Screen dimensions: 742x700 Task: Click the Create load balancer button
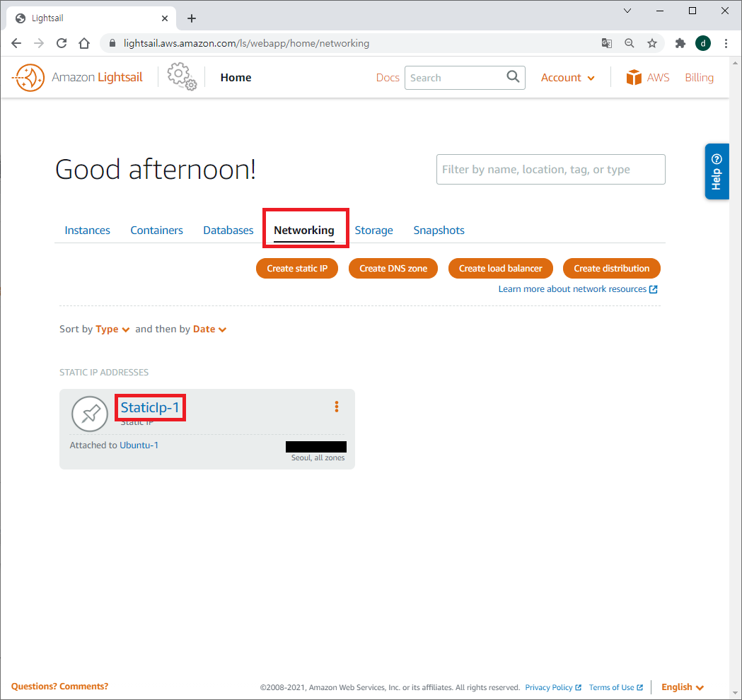point(501,268)
